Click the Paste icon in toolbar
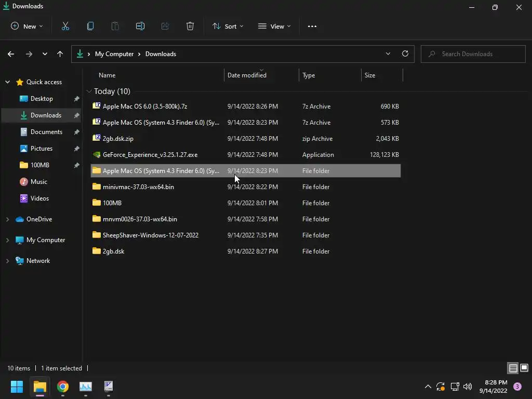This screenshot has width=532, height=399. pos(115,26)
